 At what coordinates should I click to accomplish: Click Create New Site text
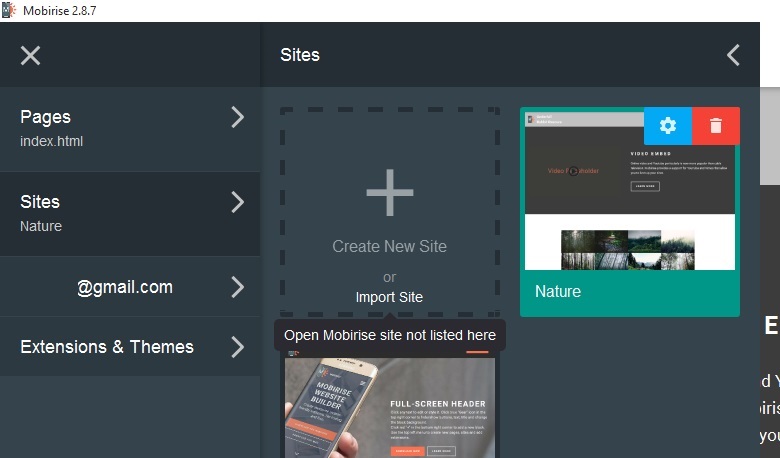390,246
